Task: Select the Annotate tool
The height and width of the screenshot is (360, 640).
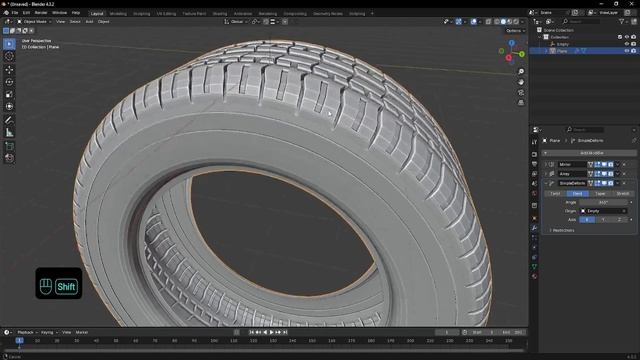Action: (9, 120)
